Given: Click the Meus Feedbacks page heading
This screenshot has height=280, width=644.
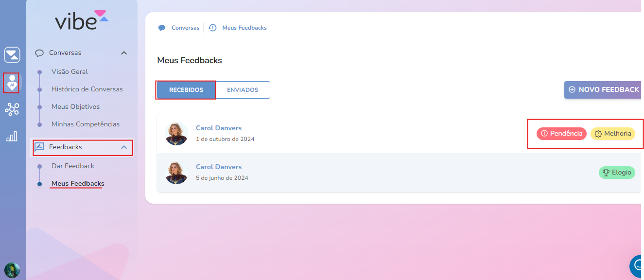Looking at the screenshot, I should pos(190,61).
